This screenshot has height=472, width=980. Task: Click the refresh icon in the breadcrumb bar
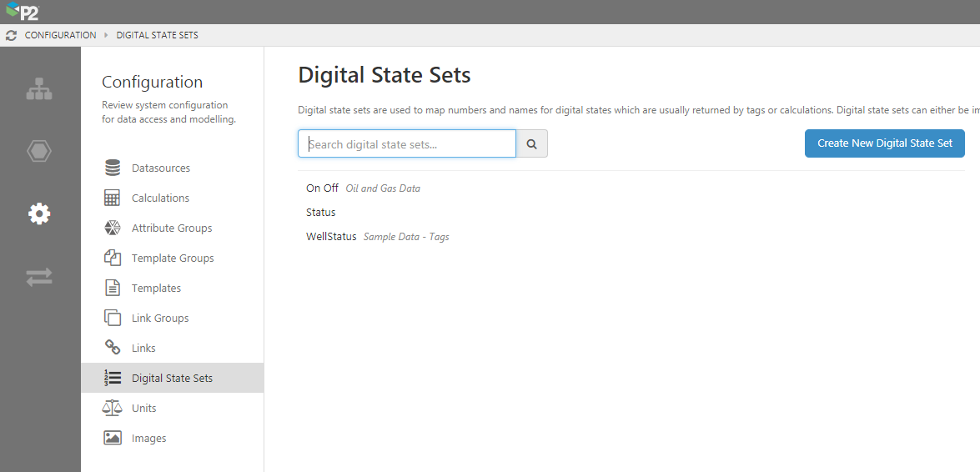tap(11, 36)
